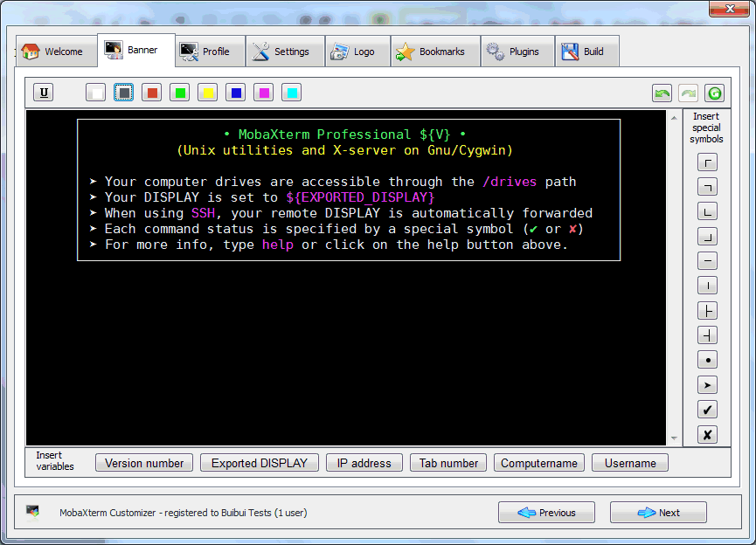756x545 pixels.
Task: Open the Build tab
Action: coord(587,51)
